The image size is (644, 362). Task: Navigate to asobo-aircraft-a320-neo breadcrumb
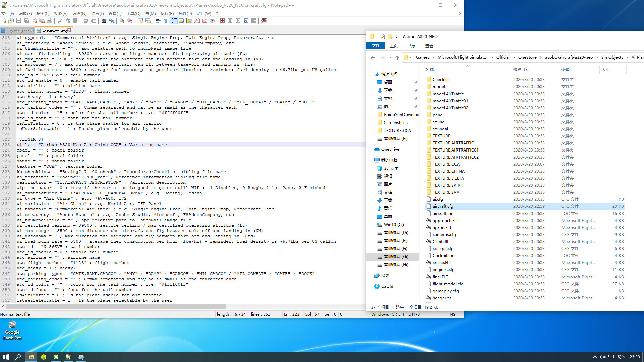coord(569,57)
